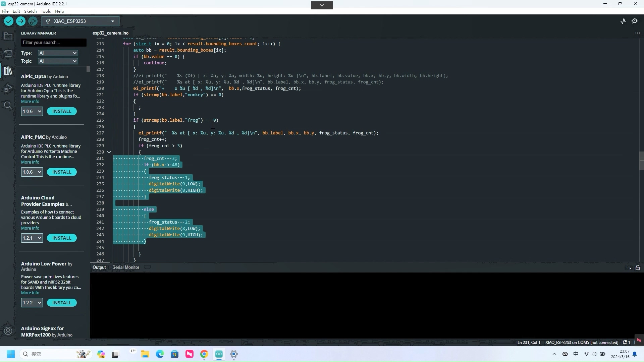Open the Help menu
644x362 pixels.
point(59,11)
